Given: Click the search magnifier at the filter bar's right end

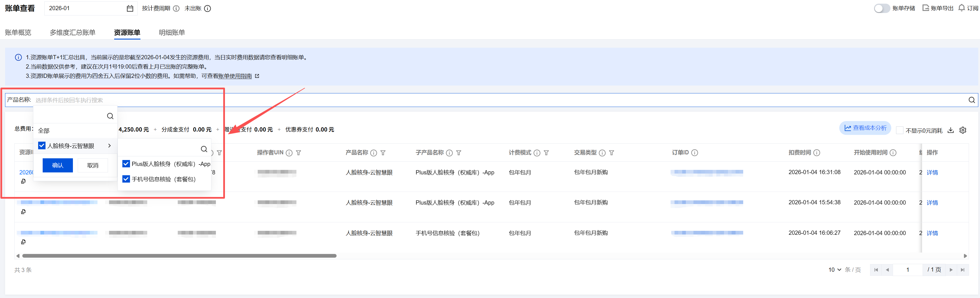Looking at the screenshot, I should tap(971, 100).
